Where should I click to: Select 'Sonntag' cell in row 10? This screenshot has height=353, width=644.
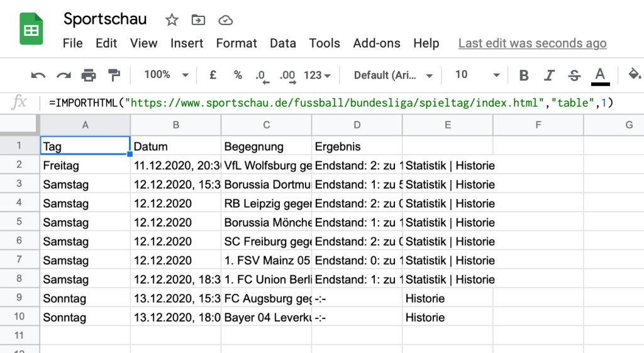coord(85,317)
